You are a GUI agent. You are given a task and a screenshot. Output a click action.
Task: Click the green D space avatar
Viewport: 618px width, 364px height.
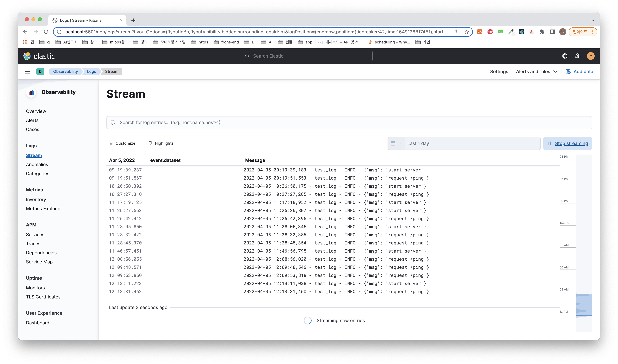click(x=40, y=72)
